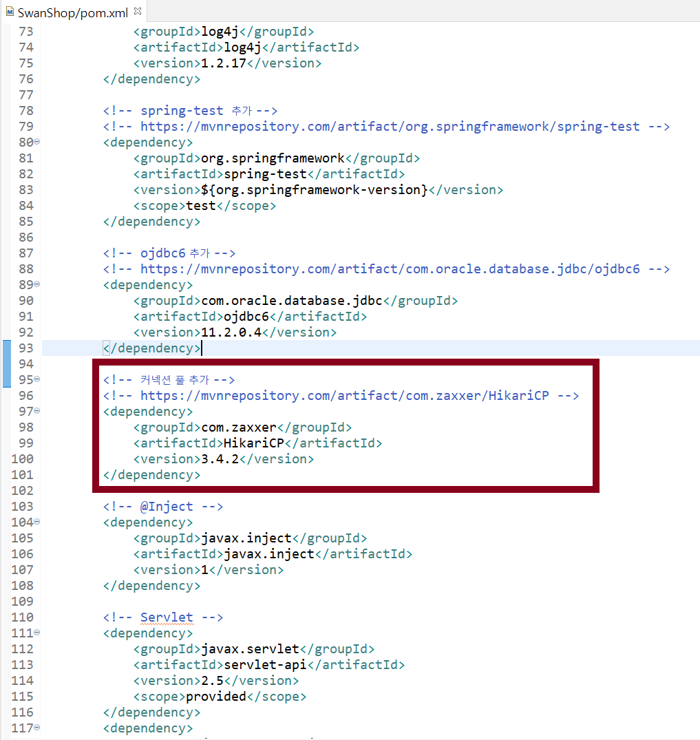700x740 pixels.
Task: Click javax.inject groupId value on line 105
Action: [246, 538]
